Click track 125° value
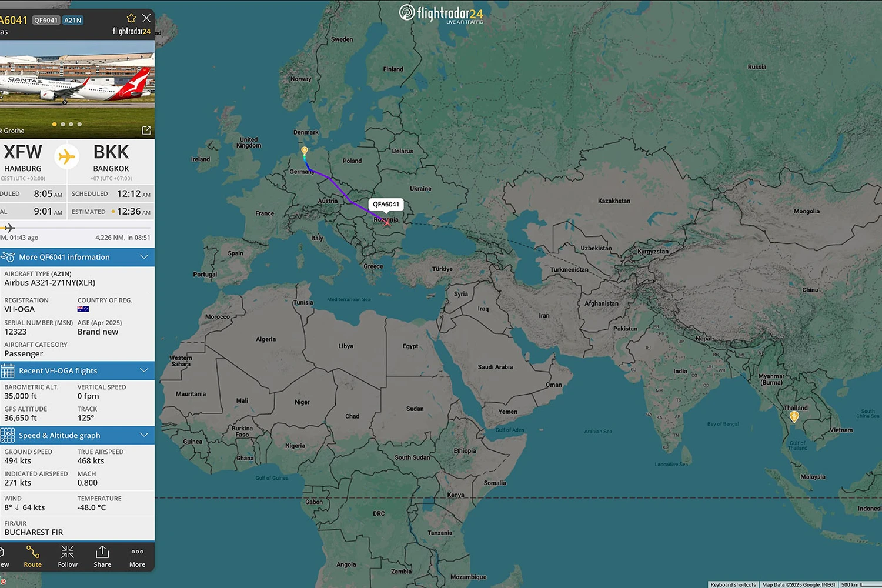Screen dimensions: 882x588 click(x=86, y=418)
